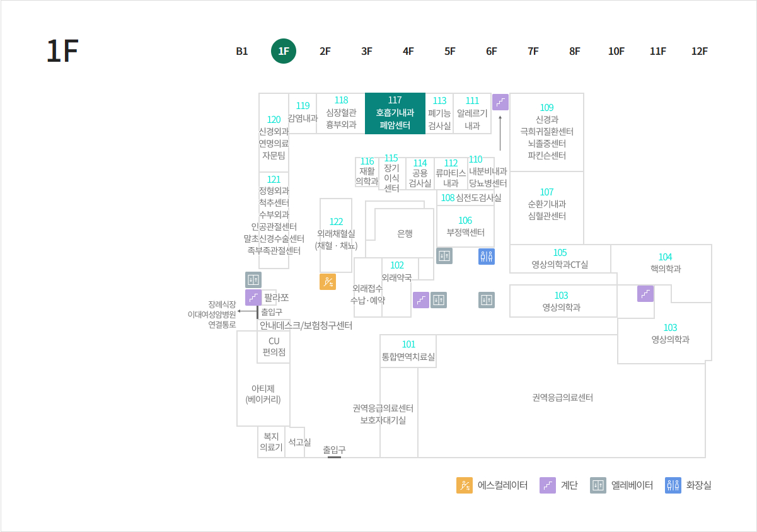The height and width of the screenshot is (532, 757).
Task: Go to the 7F floor tab
Action: pyautogui.click(x=533, y=52)
